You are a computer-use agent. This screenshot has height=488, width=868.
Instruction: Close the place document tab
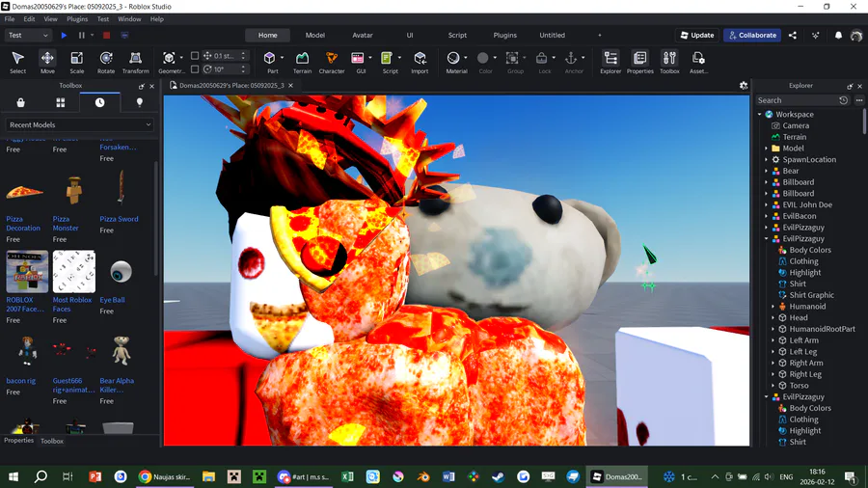click(290, 85)
